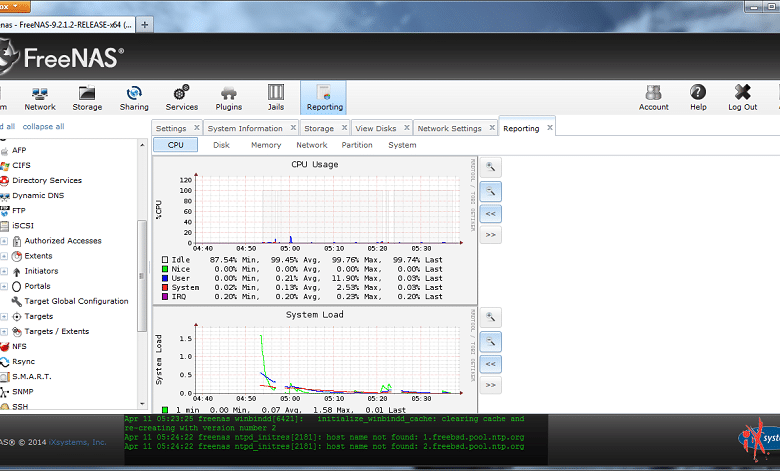
Task: Open the Jails toolbar icon
Action: (276, 97)
